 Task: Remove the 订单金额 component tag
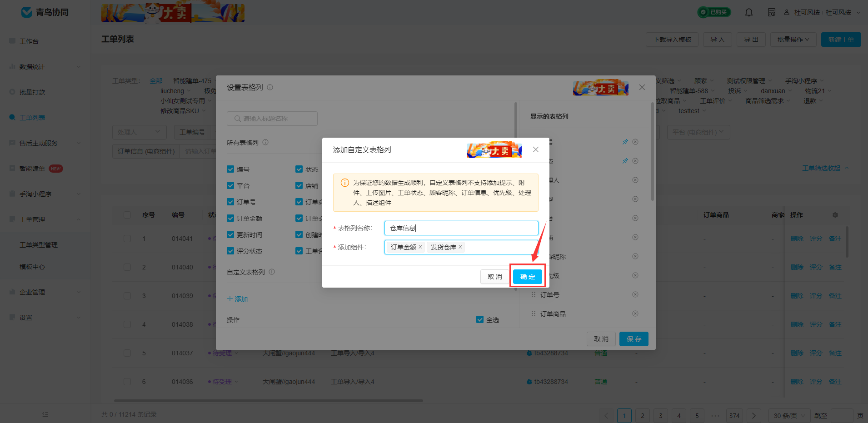tap(420, 247)
